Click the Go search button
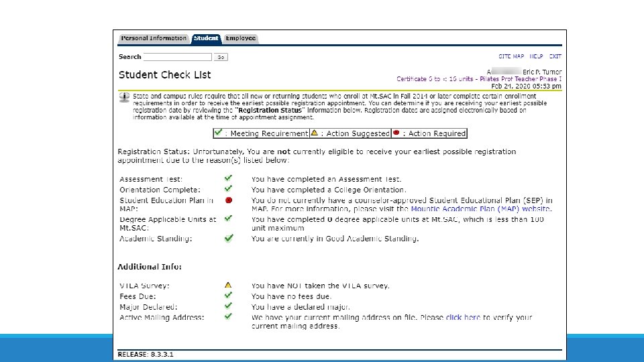 [221, 57]
